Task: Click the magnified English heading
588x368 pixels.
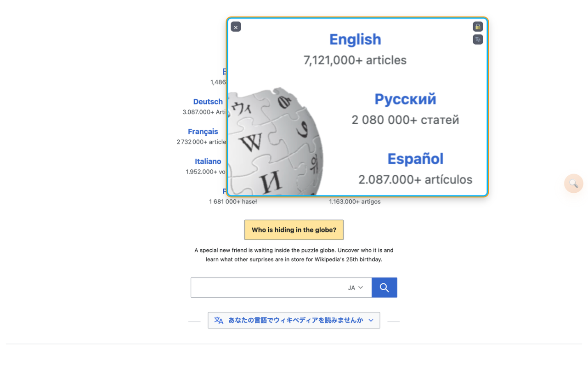Action: [x=355, y=40]
